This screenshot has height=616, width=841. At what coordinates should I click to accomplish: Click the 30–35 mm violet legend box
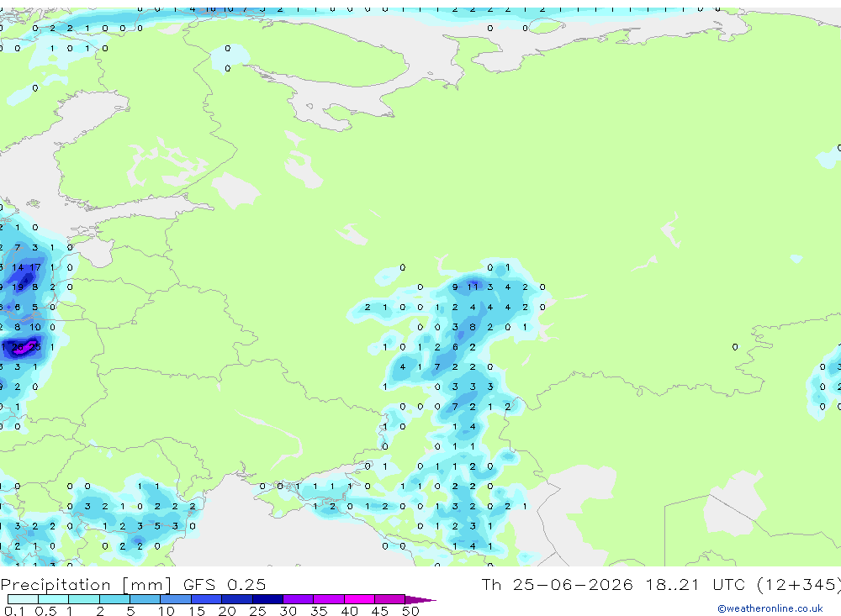(299, 599)
